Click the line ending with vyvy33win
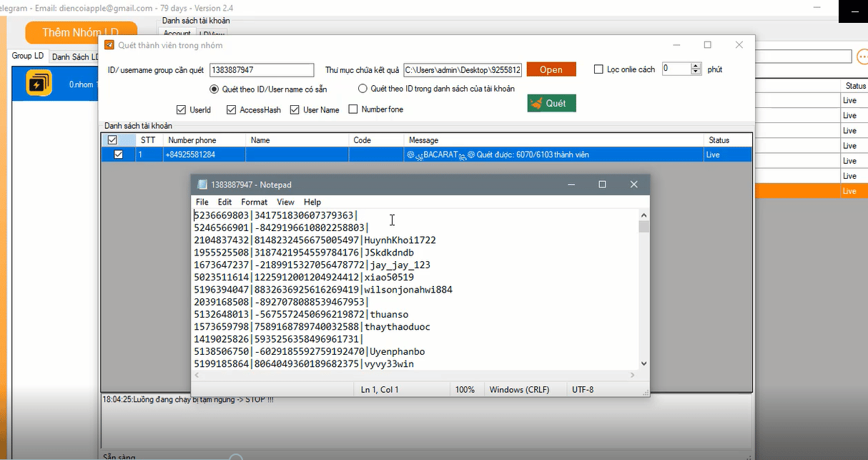Image resolution: width=868 pixels, height=460 pixels. tap(304, 364)
